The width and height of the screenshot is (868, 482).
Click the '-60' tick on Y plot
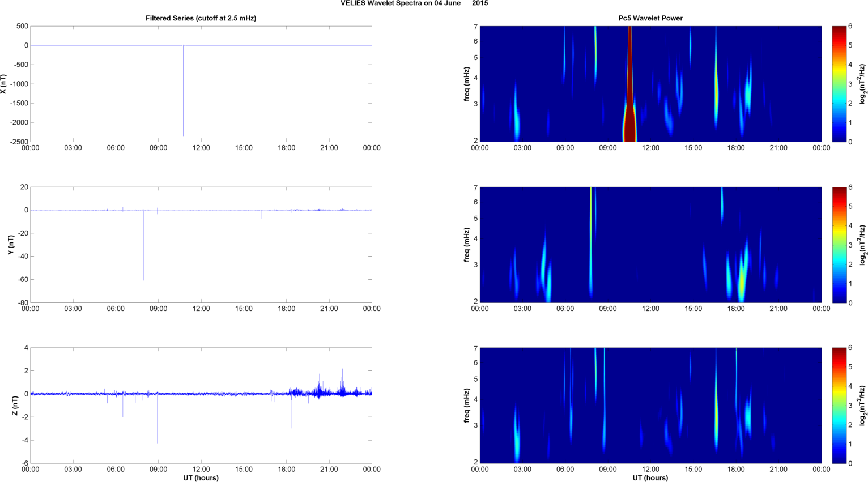pyautogui.click(x=22, y=279)
